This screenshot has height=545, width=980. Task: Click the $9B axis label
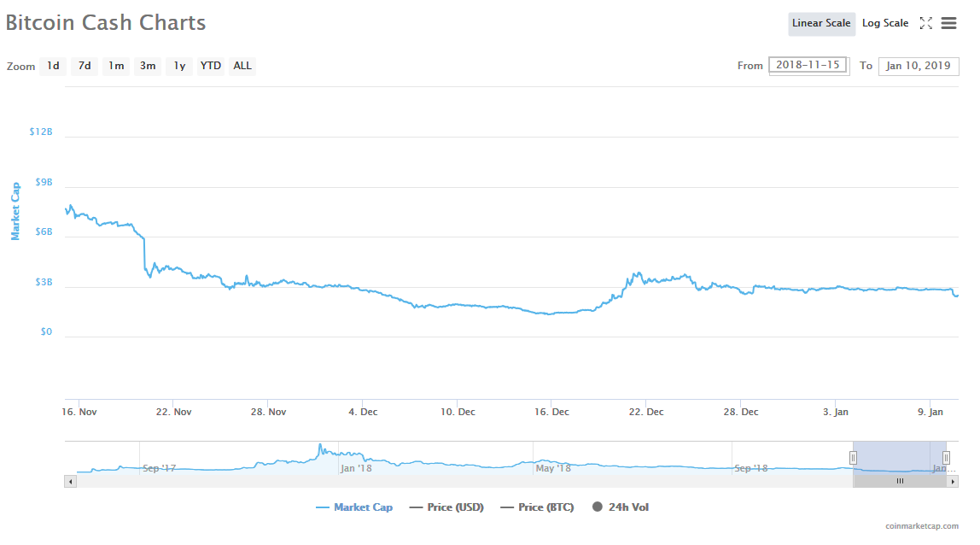click(44, 182)
